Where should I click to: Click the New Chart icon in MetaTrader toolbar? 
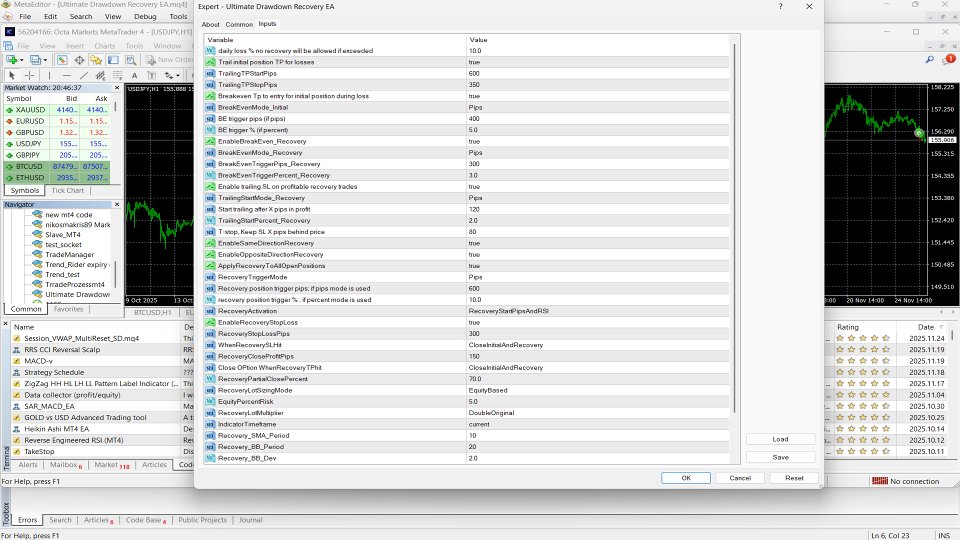point(11,60)
